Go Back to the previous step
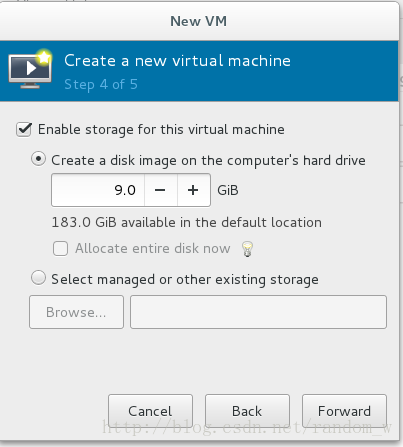The image size is (403, 447). click(x=247, y=411)
